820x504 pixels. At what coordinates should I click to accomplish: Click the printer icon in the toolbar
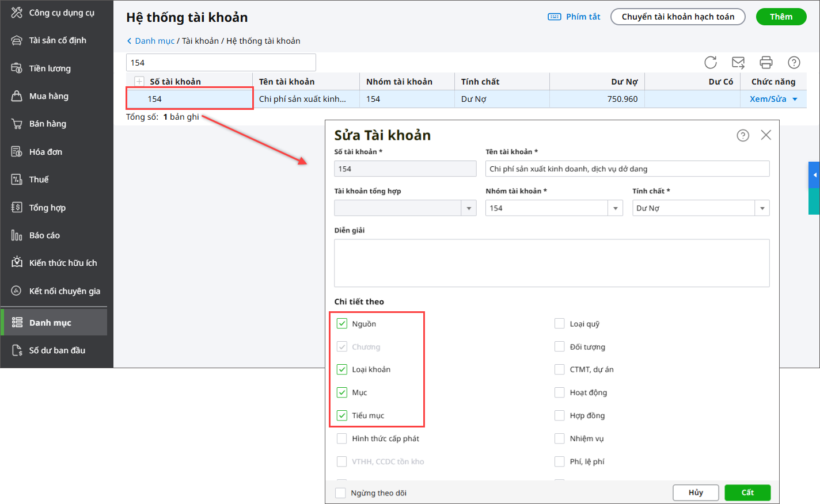(766, 62)
